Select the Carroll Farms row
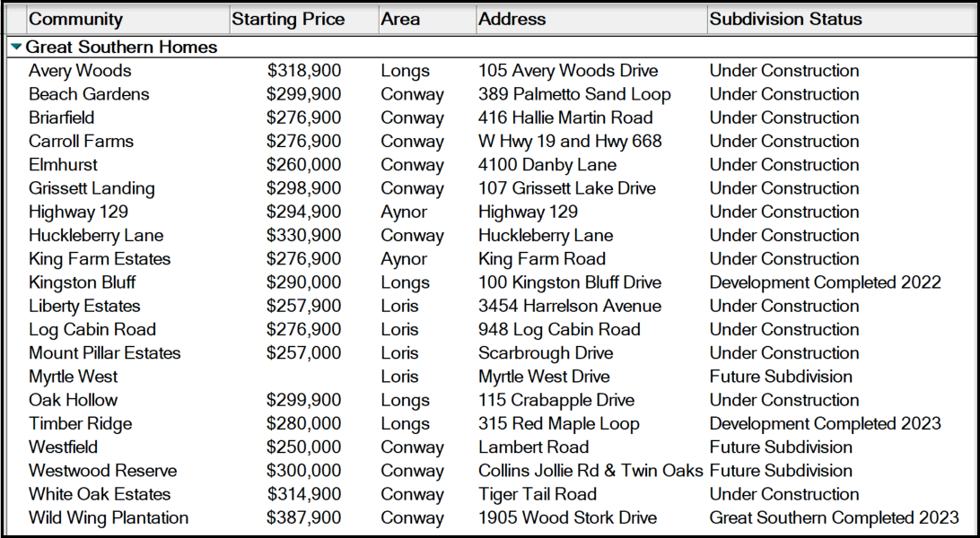 81,142
